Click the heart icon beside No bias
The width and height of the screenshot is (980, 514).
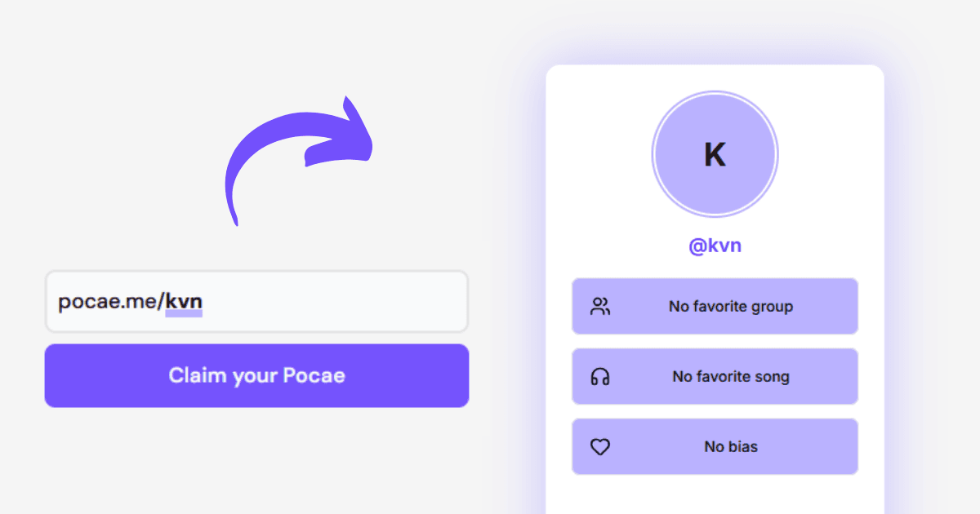600,447
